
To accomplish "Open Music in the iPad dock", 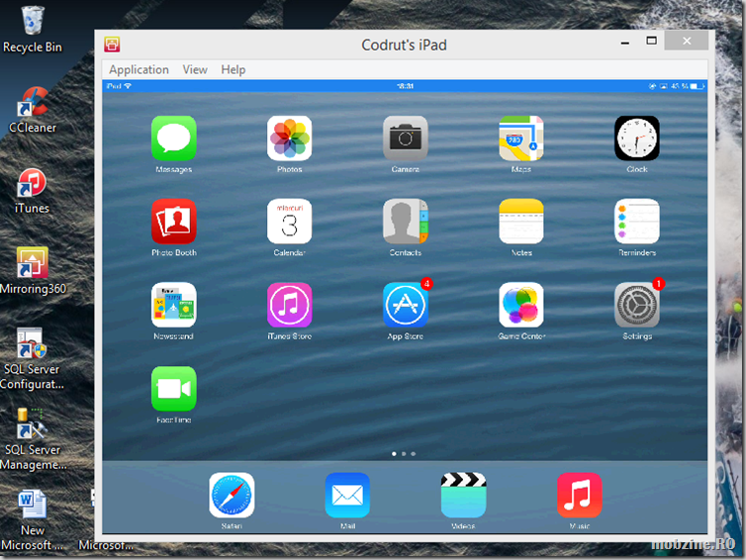I will [580, 496].
